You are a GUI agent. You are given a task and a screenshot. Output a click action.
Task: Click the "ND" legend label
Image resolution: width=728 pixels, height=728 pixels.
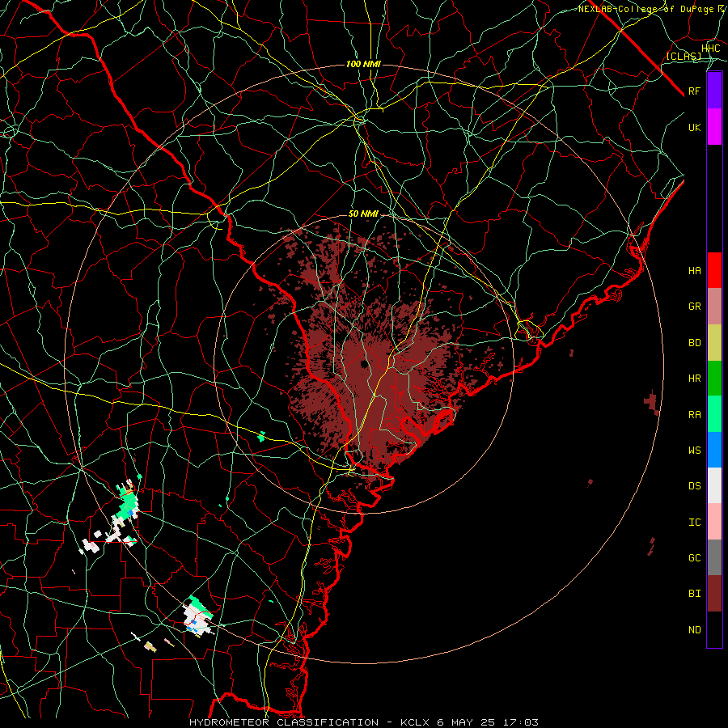(x=694, y=630)
